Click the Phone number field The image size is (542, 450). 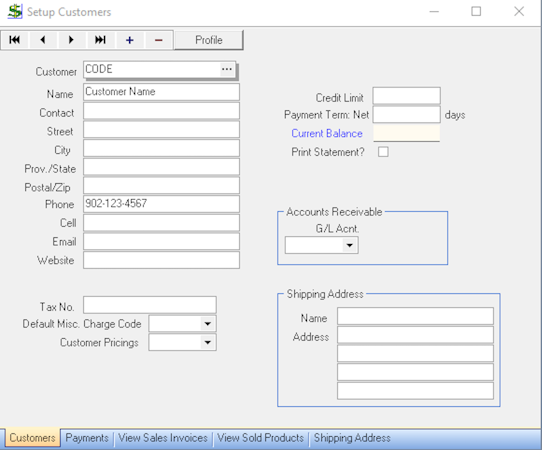pyautogui.click(x=161, y=204)
